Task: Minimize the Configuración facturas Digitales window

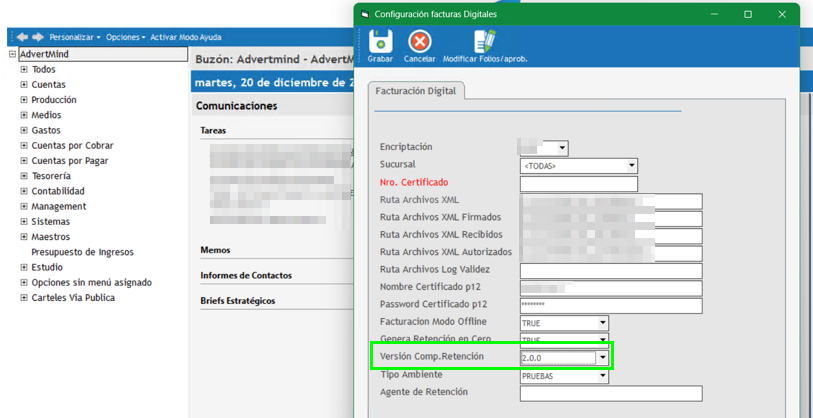Action: tap(714, 15)
